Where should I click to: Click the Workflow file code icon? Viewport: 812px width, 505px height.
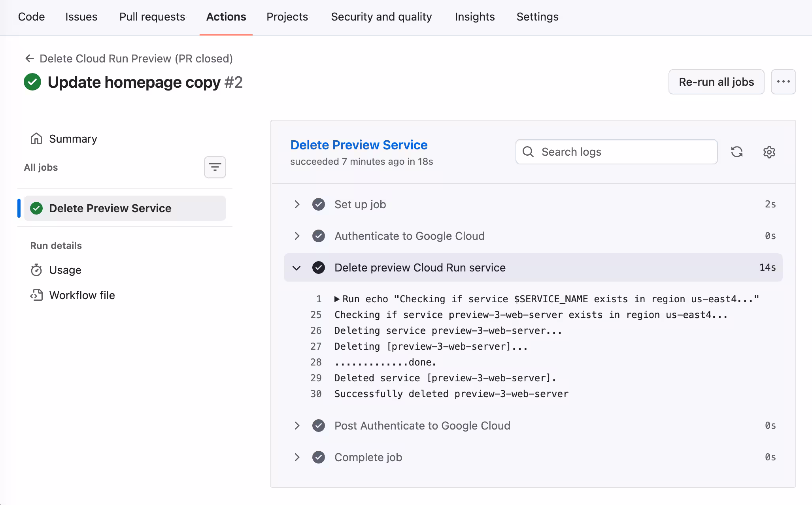(36, 295)
